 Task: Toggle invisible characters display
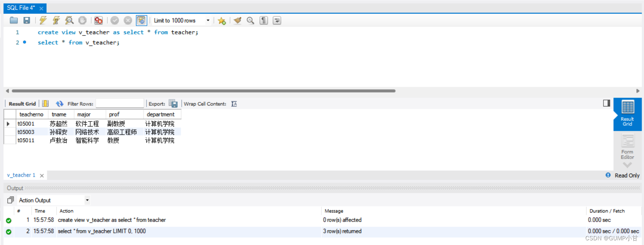click(264, 20)
